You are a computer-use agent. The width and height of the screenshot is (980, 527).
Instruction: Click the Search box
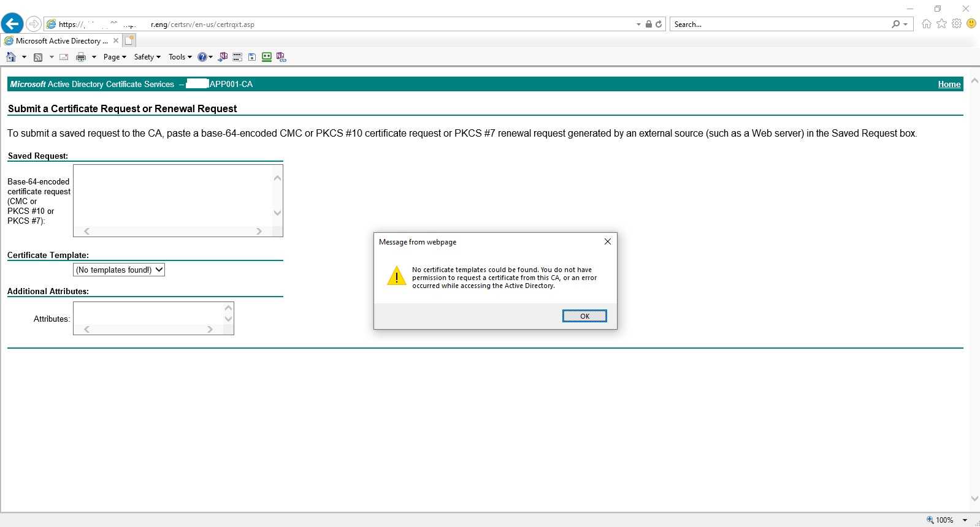(x=780, y=25)
